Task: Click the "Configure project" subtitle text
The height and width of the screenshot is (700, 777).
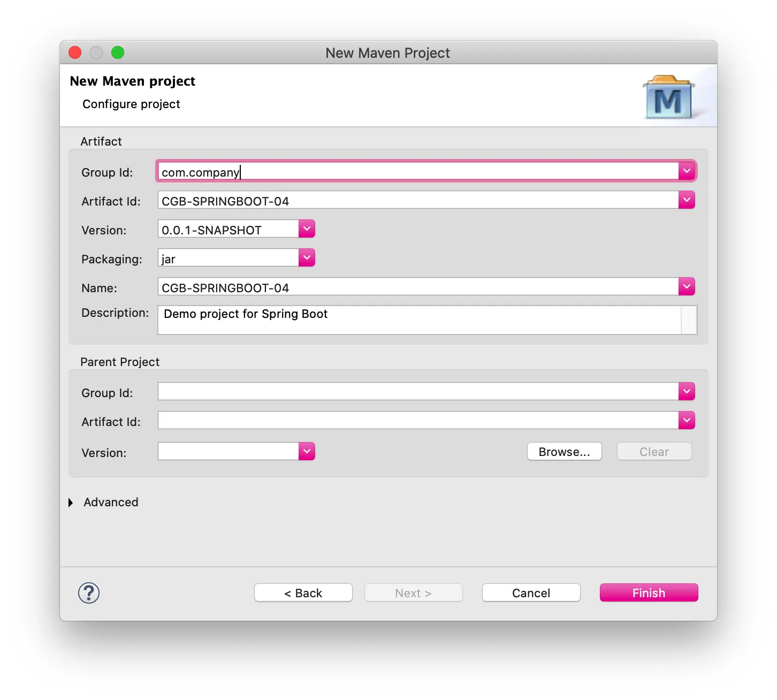Action: tap(131, 104)
